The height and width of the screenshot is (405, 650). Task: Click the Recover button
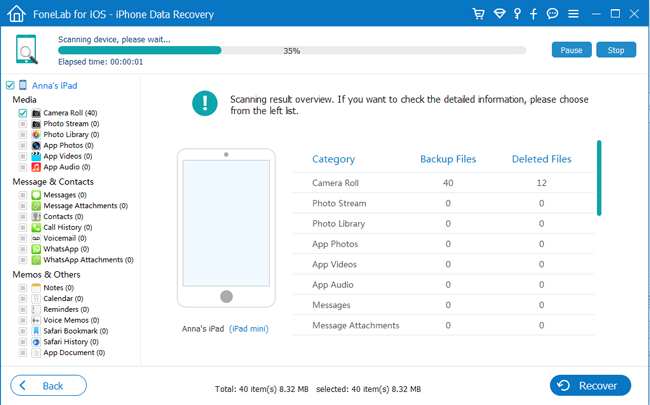(590, 386)
